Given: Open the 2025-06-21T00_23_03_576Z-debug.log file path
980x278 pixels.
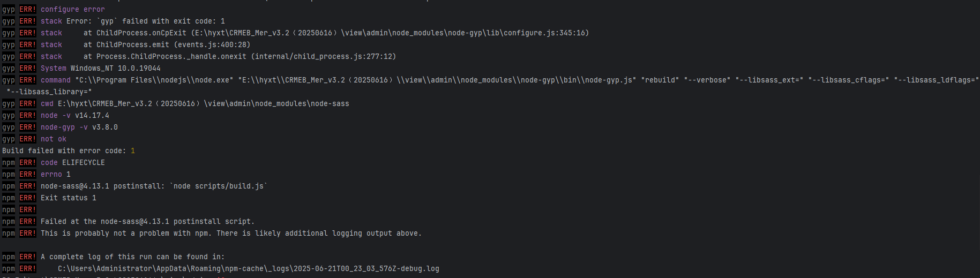Looking at the screenshot, I should pyautogui.click(x=249, y=269).
